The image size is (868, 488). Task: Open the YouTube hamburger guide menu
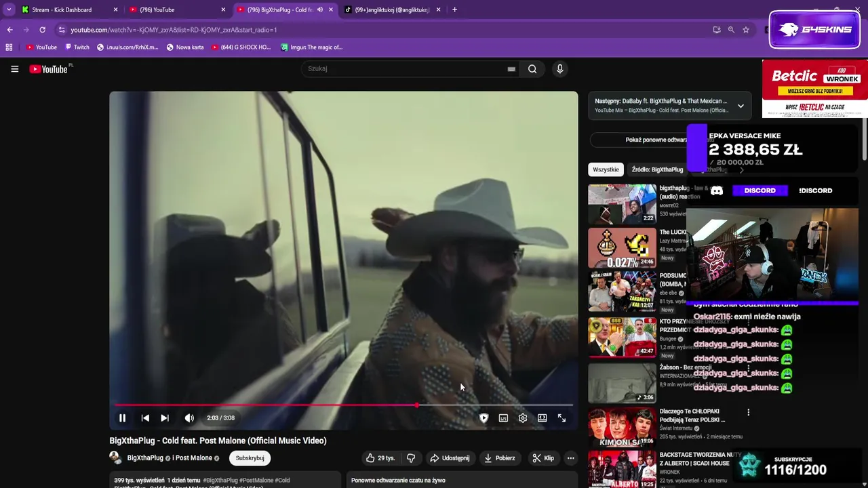(x=14, y=68)
